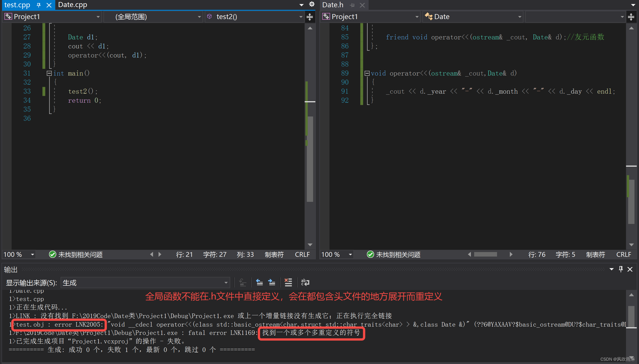Pin the Date.h tab
This screenshot has height=364, width=639.
(352, 5)
